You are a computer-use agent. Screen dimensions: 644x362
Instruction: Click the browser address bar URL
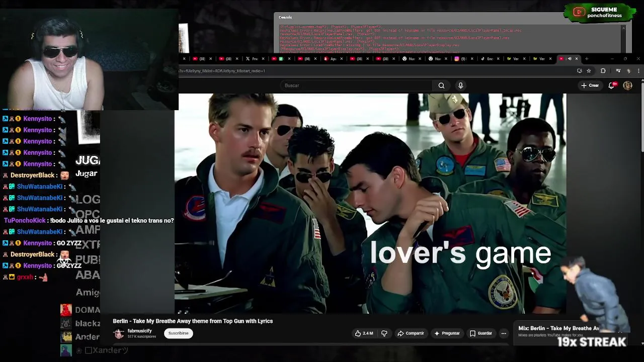(x=222, y=71)
